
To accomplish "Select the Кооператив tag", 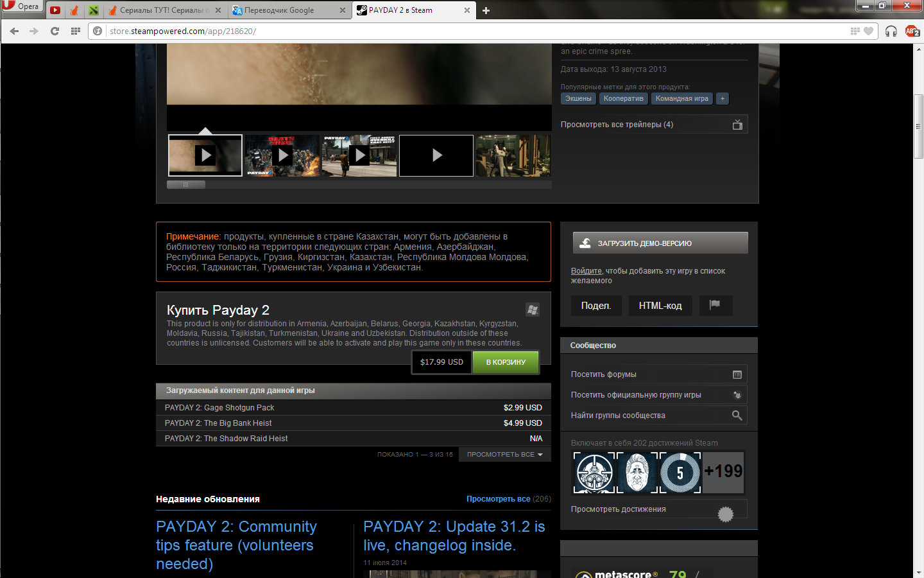I will (x=623, y=98).
